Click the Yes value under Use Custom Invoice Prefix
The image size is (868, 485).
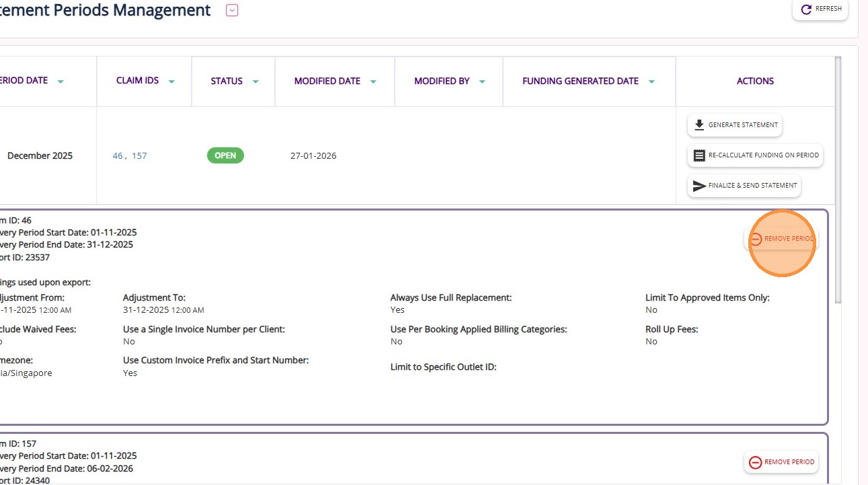(x=130, y=373)
